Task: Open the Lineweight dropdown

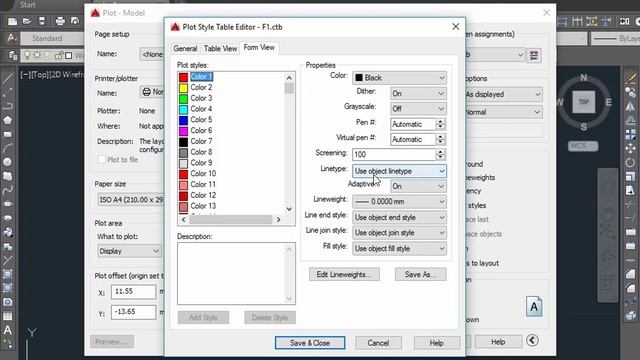Action: (399, 202)
